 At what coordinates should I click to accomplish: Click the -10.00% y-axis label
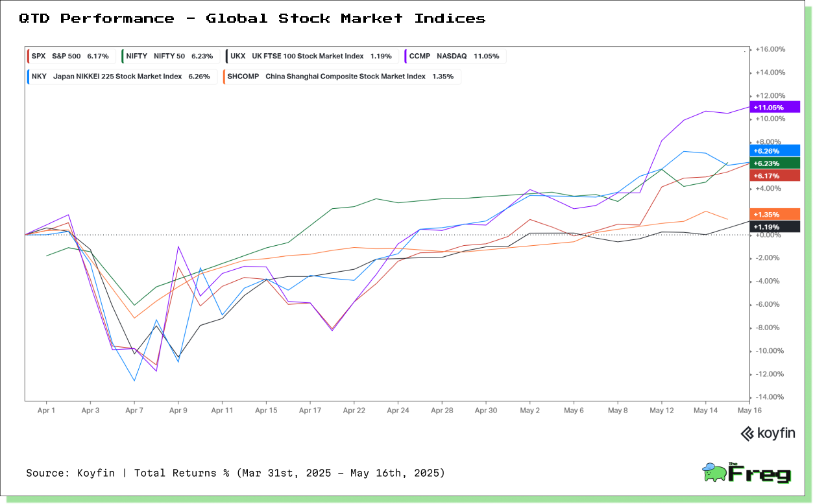pos(770,351)
